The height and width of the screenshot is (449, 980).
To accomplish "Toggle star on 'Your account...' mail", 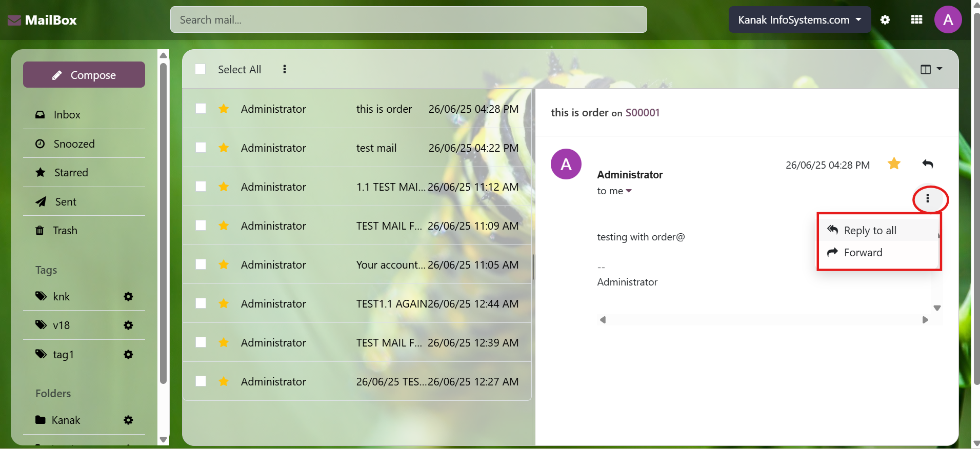I will click(224, 264).
